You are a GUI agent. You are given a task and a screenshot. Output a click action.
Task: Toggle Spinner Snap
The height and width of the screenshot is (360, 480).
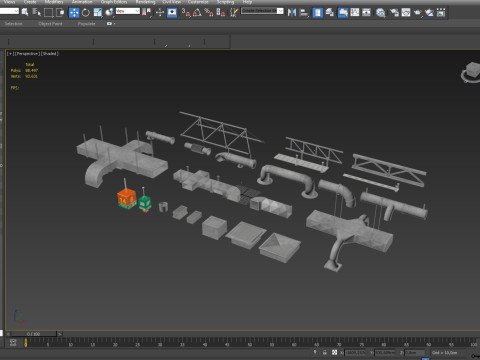(221, 12)
